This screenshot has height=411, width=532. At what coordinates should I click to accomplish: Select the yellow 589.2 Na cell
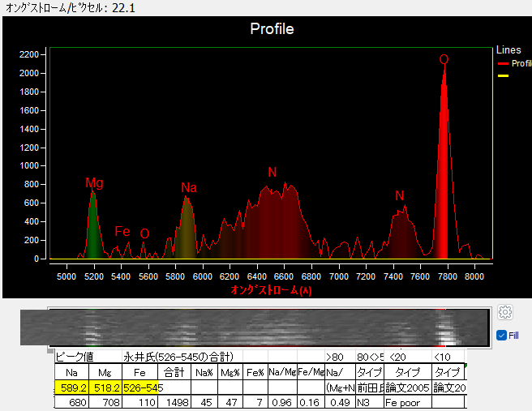pyautogui.click(x=73, y=388)
